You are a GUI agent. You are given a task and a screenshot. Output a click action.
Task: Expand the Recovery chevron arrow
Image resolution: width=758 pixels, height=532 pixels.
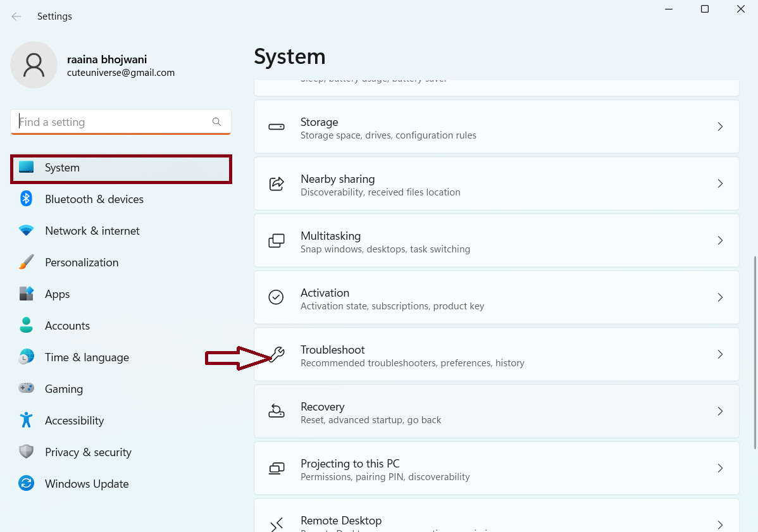(x=720, y=411)
